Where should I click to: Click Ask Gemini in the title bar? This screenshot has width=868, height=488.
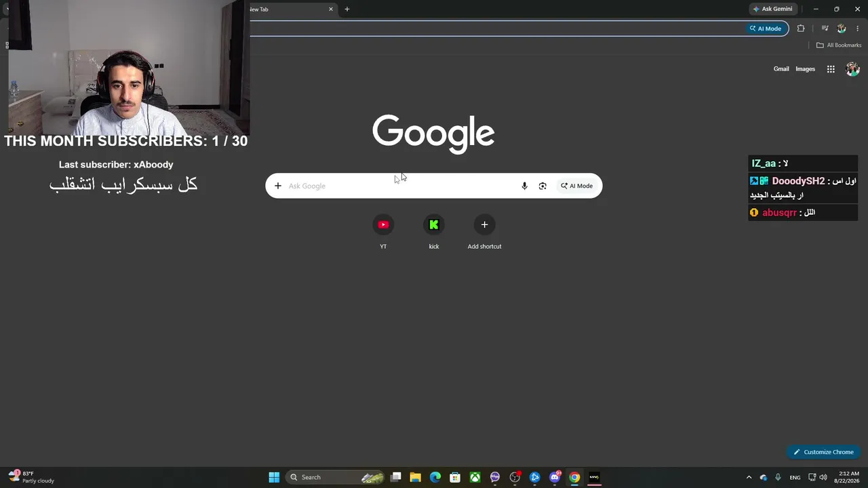[x=772, y=9]
